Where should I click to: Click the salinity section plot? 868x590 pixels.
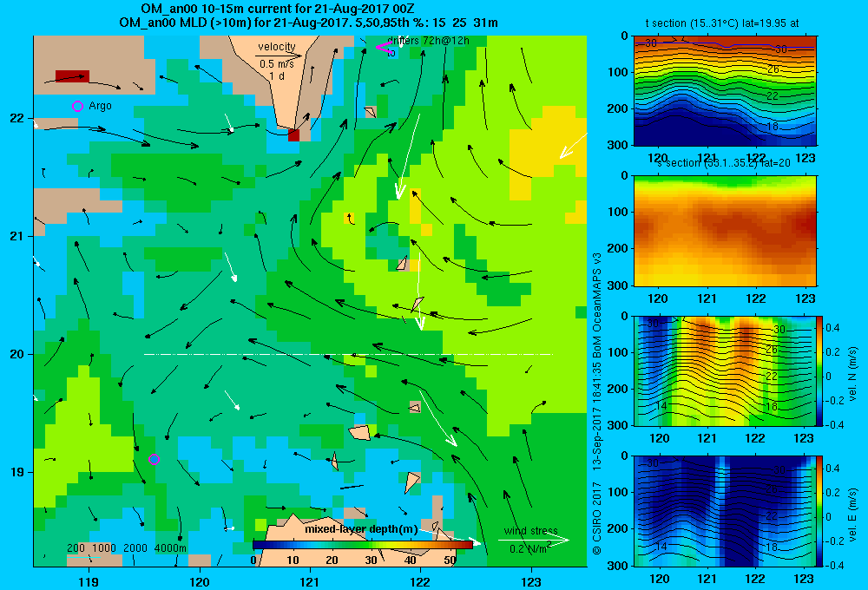pos(725,231)
